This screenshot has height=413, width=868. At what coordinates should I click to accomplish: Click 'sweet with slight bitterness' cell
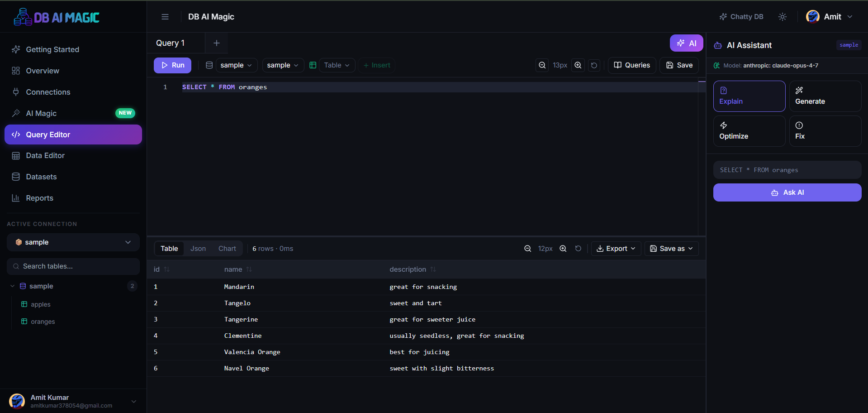(442, 368)
